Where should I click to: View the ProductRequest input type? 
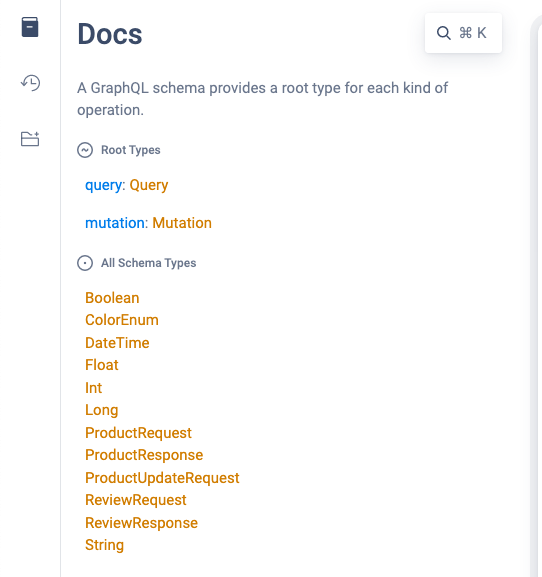point(138,433)
